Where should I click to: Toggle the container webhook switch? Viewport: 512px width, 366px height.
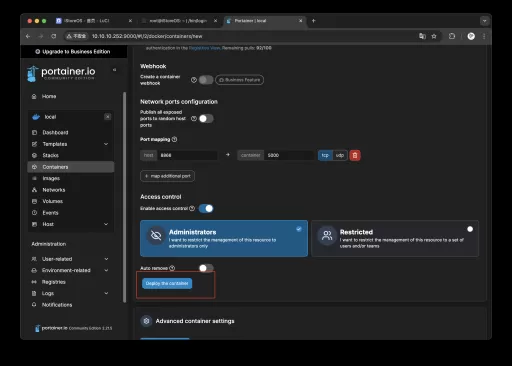206,80
